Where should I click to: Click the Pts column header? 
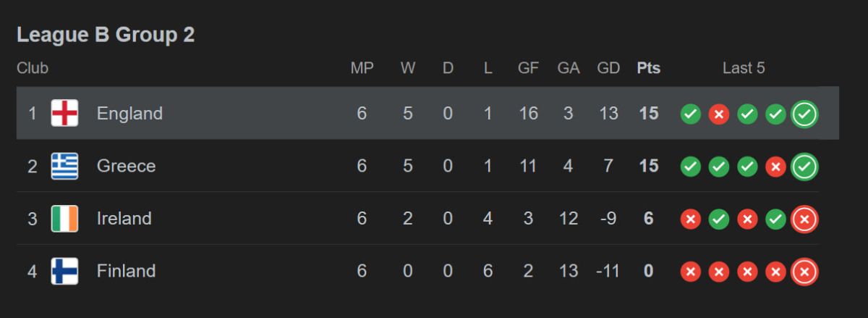point(648,69)
